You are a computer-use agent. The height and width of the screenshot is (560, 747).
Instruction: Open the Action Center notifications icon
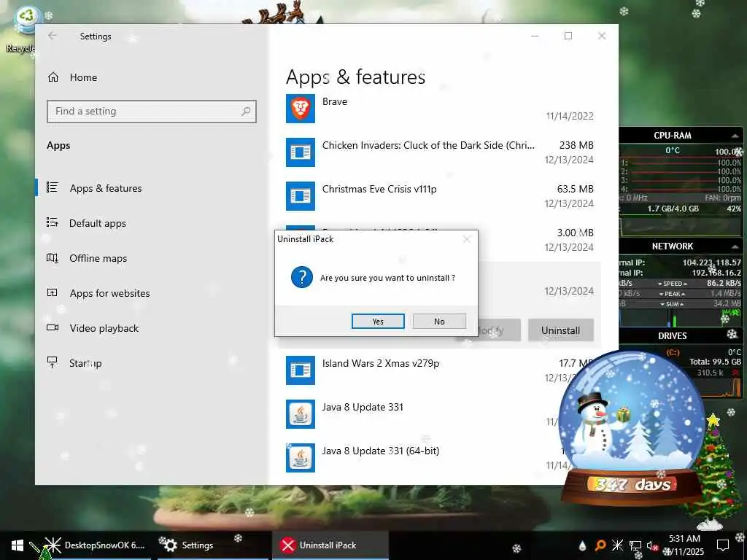click(x=723, y=545)
